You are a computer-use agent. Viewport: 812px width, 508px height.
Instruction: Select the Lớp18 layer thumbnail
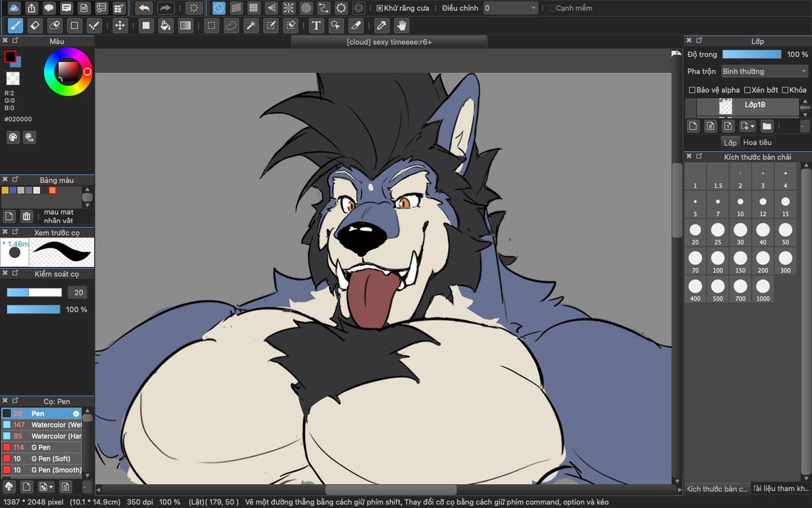click(x=725, y=106)
